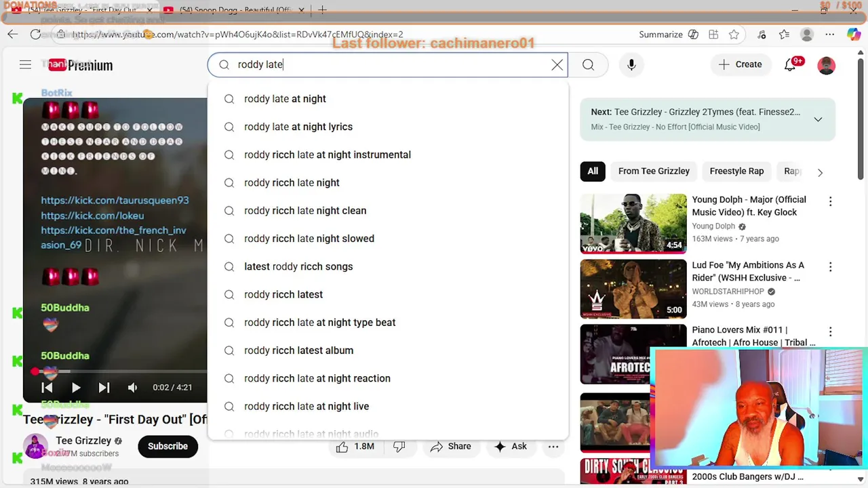Play the Tee Grizzley video
The width and height of the screenshot is (868, 488).
click(x=76, y=388)
